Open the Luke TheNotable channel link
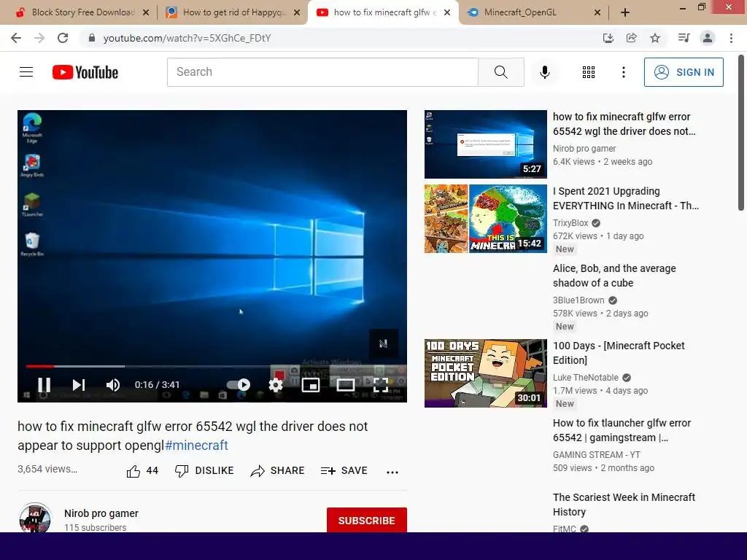 point(586,378)
